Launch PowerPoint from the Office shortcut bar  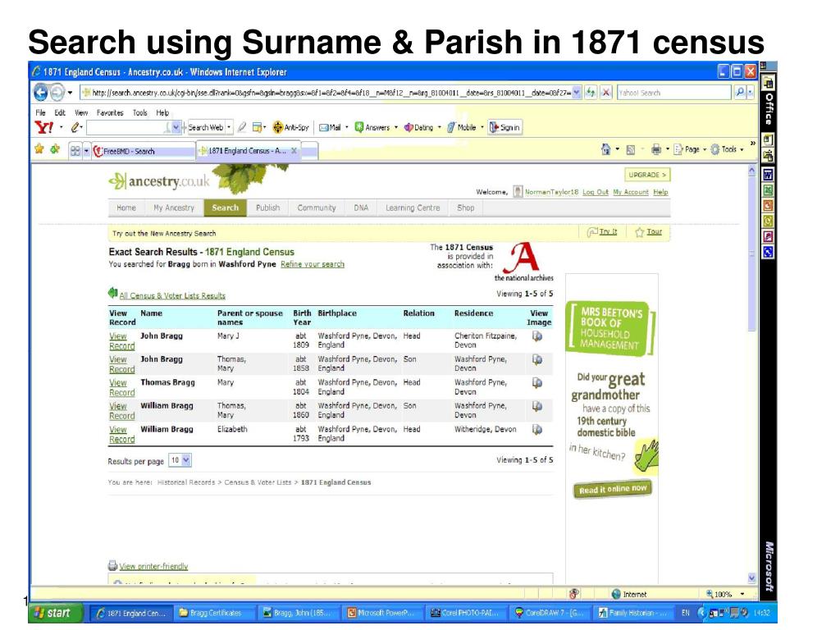[x=768, y=206]
